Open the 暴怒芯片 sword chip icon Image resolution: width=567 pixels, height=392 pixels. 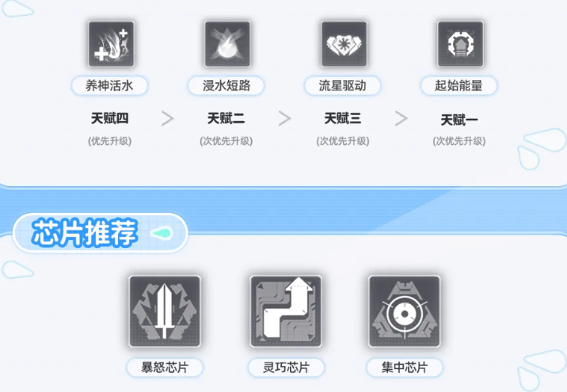click(x=165, y=311)
